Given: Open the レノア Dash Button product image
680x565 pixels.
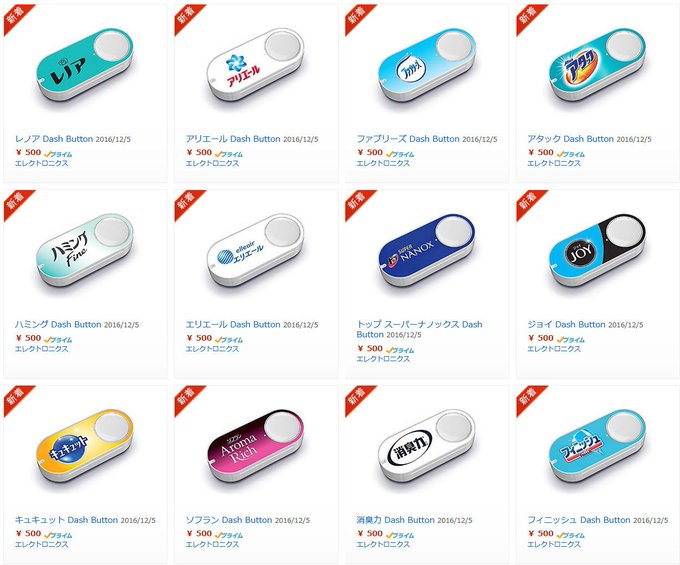Looking at the screenshot, I should coord(85,65).
